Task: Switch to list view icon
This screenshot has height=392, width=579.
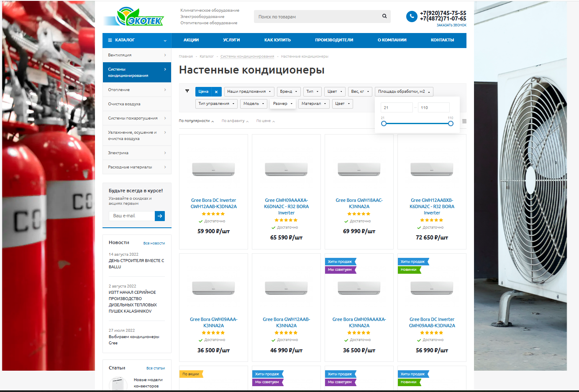Action: (464, 121)
